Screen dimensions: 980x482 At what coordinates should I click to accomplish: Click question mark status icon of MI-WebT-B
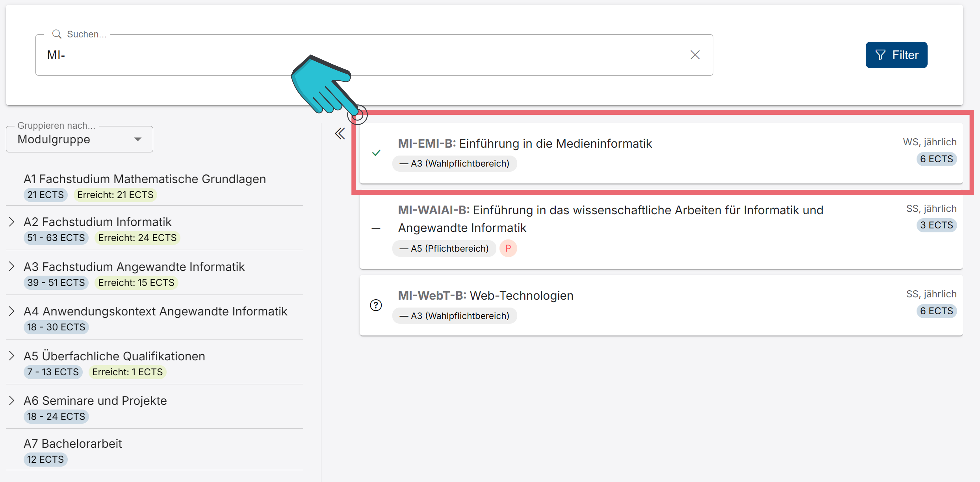376,305
